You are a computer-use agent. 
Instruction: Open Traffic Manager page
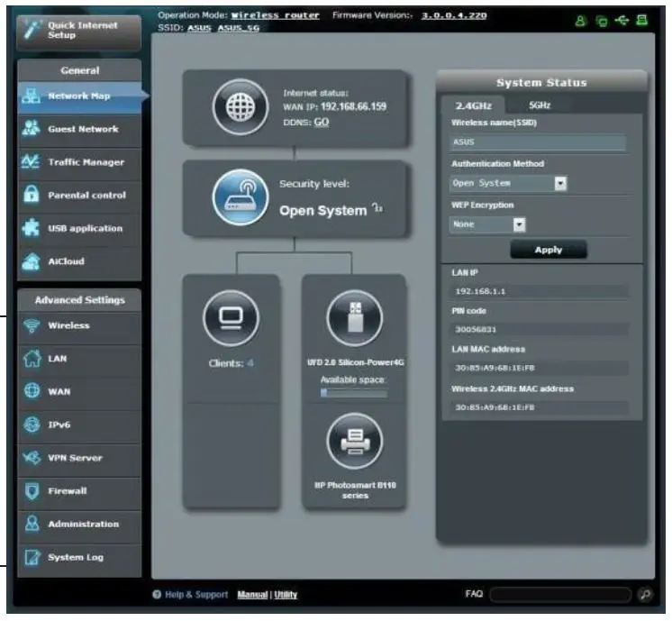(x=79, y=162)
